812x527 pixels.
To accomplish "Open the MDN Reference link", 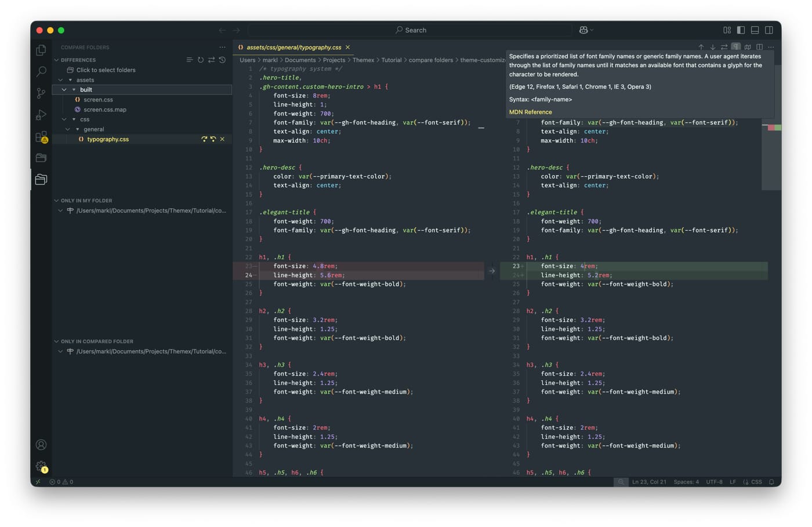I will 530,112.
